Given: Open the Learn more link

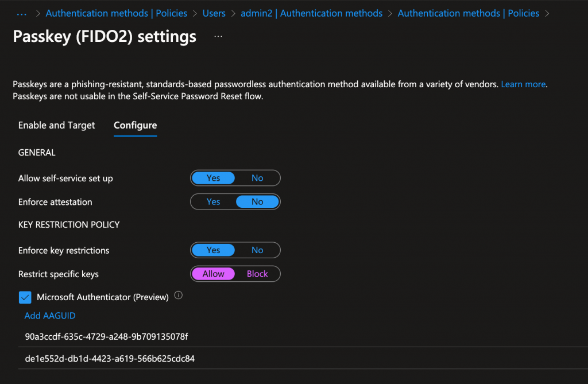Looking at the screenshot, I should pos(523,84).
